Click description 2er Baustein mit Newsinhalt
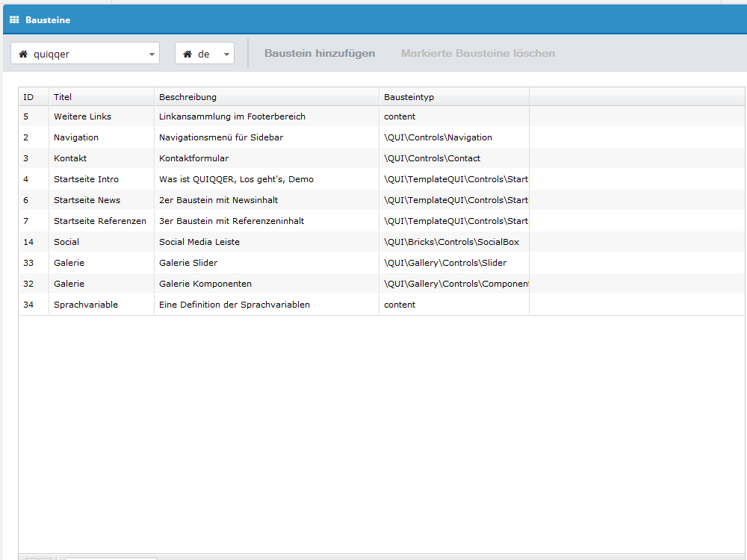747x560 pixels. [x=218, y=200]
